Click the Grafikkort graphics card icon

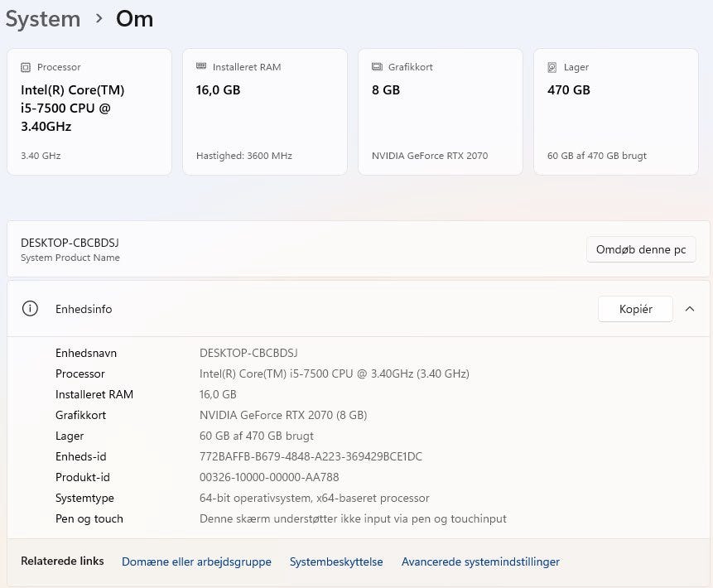tap(377, 67)
